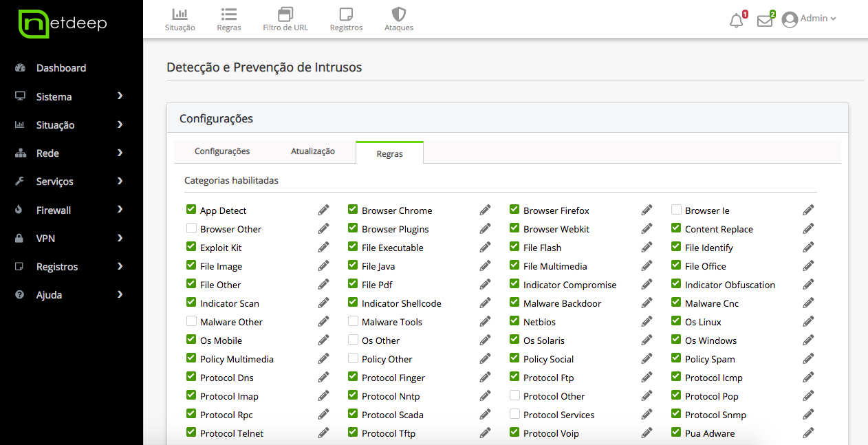The width and height of the screenshot is (868, 445).
Task: Enable the Protocol Services checkbox
Action: coord(514,414)
